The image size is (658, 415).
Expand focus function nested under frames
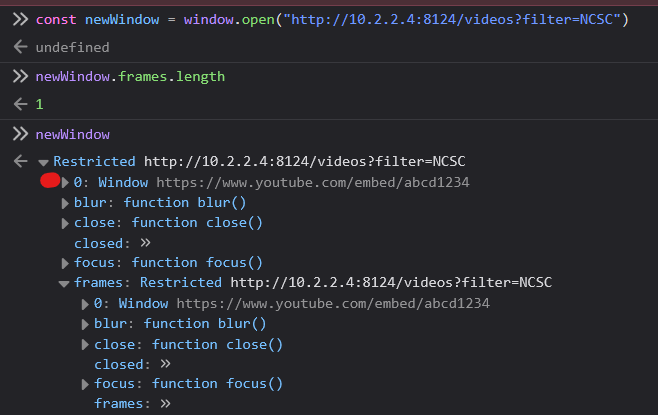(x=86, y=384)
